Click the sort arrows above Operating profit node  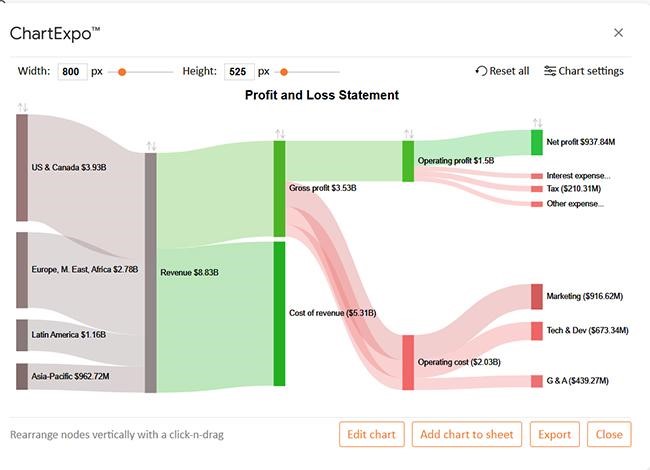pyautogui.click(x=408, y=133)
